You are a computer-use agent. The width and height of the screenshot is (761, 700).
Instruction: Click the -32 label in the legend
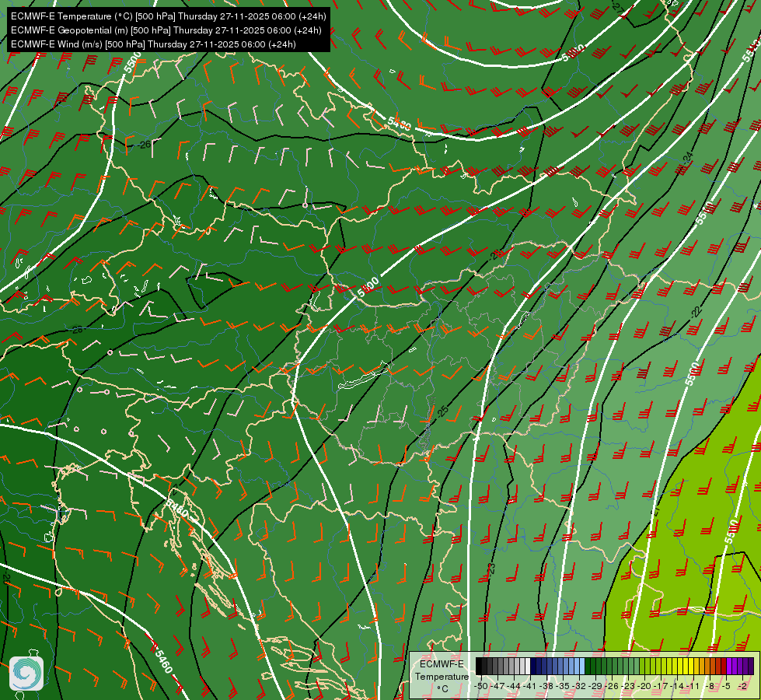click(579, 687)
